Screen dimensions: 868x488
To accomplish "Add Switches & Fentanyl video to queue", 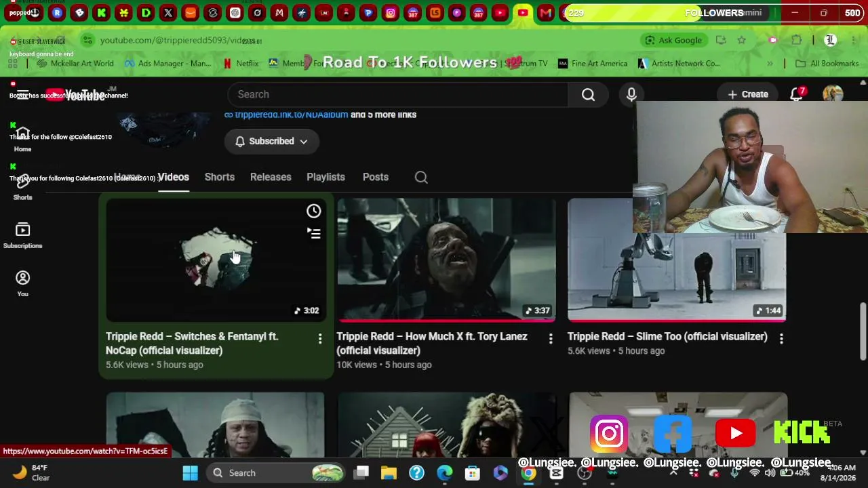I will (x=313, y=233).
